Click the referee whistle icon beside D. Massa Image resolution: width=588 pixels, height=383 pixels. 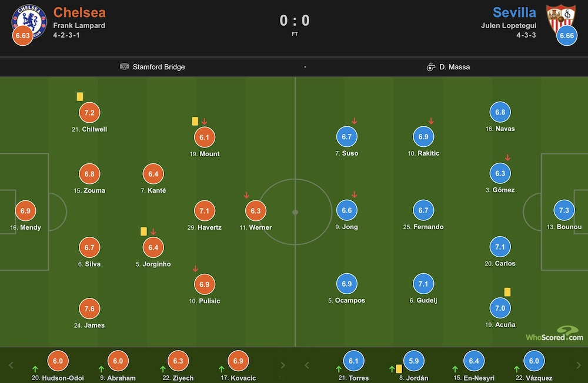(431, 67)
